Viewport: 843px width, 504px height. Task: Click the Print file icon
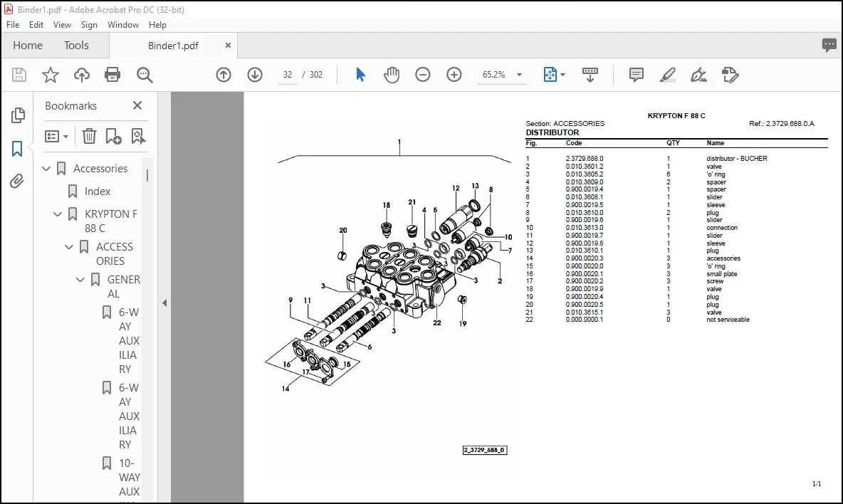coord(112,75)
